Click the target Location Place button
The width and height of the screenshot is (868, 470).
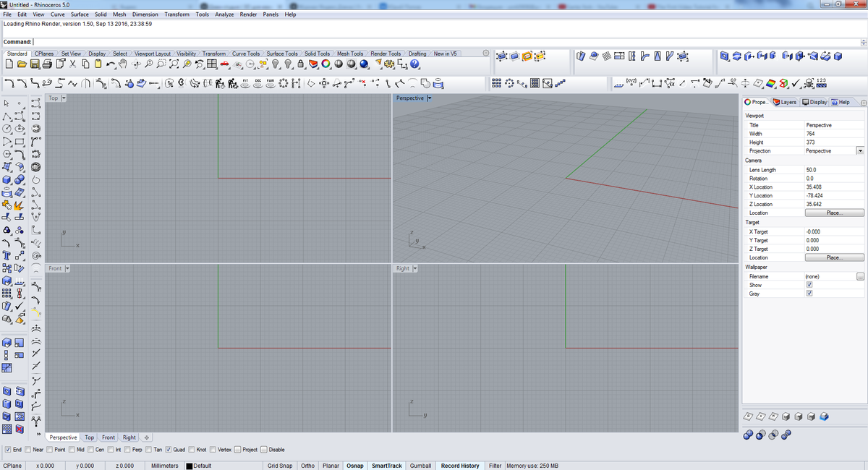[834, 257]
